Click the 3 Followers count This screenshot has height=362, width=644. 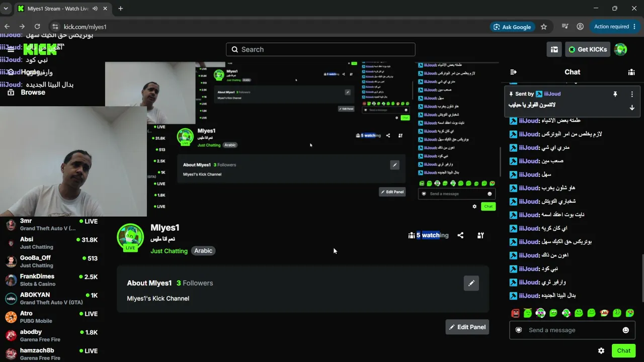coord(195,283)
